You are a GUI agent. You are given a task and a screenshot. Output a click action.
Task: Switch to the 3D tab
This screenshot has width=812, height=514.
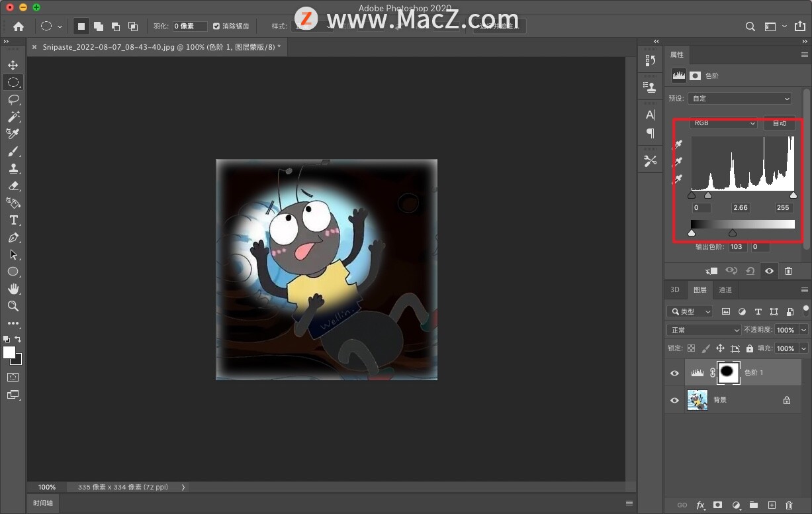coord(675,290)
